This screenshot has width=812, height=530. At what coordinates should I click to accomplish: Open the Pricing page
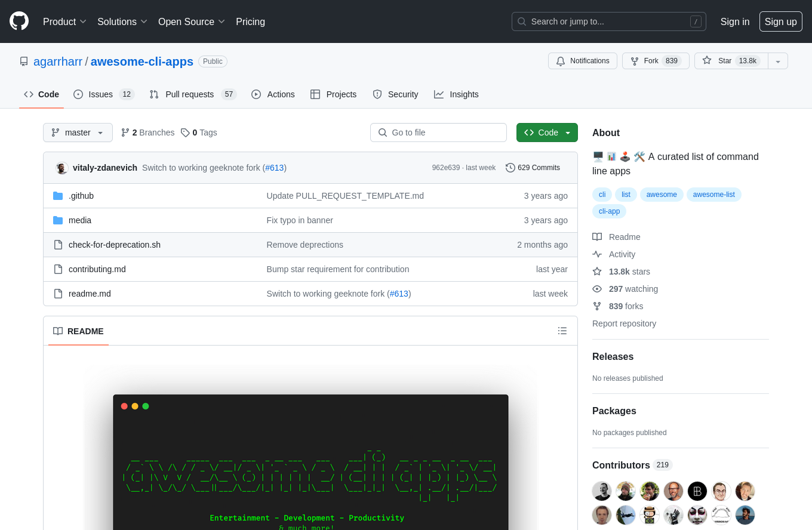pos(250,21)
